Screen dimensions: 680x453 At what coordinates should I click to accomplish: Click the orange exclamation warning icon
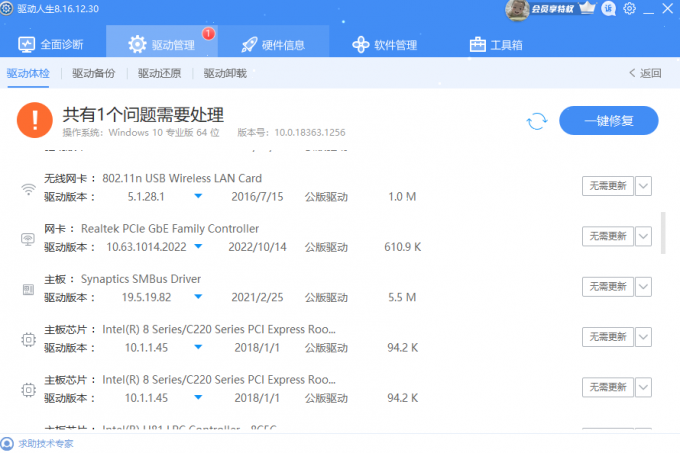pyautogui.click(x=35, y=120)
